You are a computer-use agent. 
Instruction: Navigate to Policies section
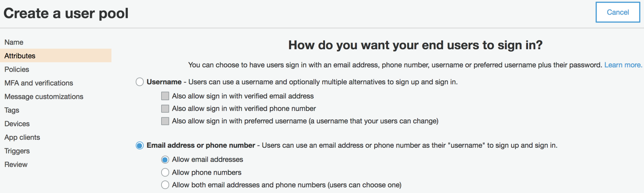tap(17, 69)
